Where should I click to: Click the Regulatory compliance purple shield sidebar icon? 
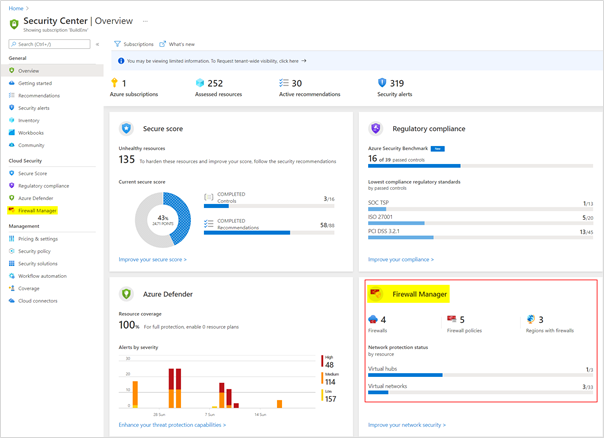(12, 186)
